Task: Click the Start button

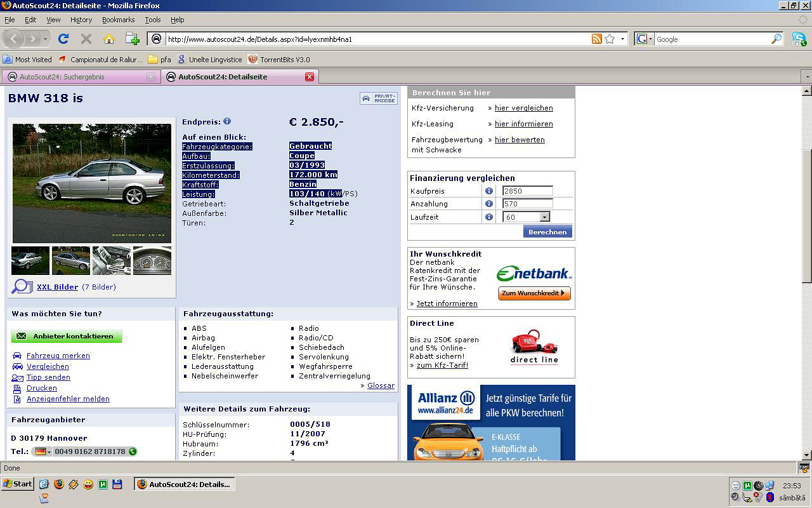Action: pyautogui.click(x=18, y=484)
